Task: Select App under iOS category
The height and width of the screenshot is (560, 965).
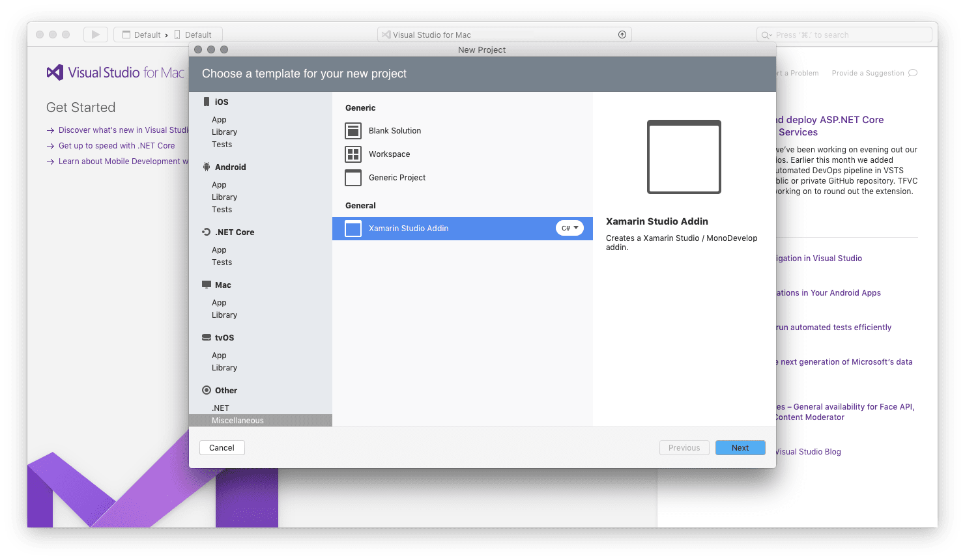Action: pyautogui.click(x=219, y=120)
